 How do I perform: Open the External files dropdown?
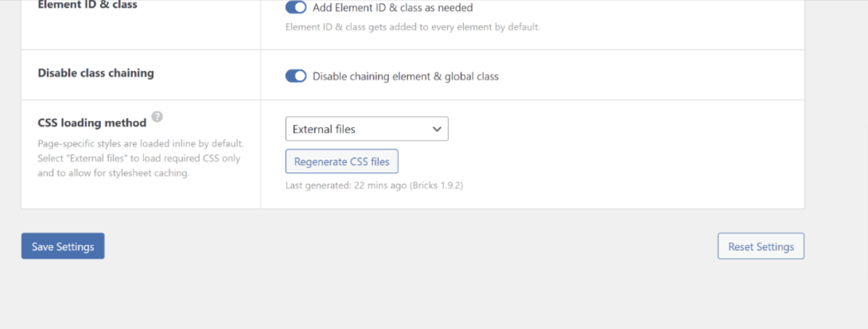(x=367, y=129)
